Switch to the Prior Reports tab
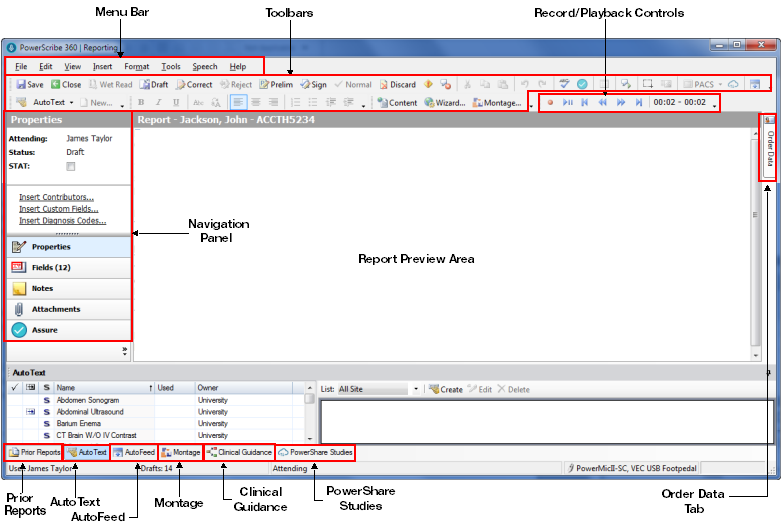This screenshot has height=526, width=783. click(x=34, y=452)
